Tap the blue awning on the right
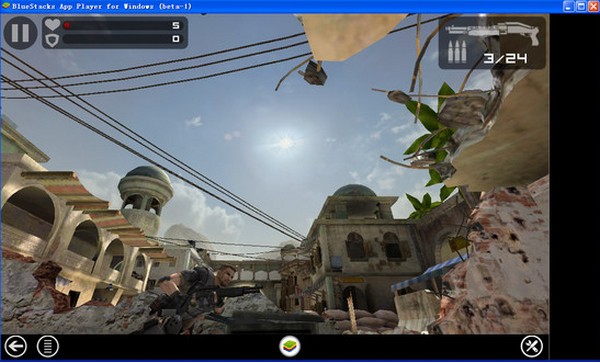The height and width of the screenshot is (363, 600). pos(429,273)
